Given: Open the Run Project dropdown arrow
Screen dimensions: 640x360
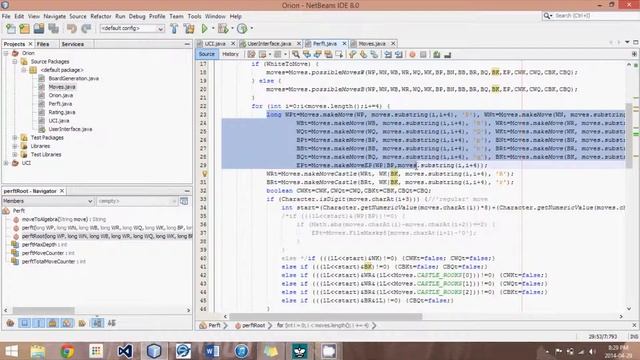Looking at the screenshot, I should [x=213, y=29].
